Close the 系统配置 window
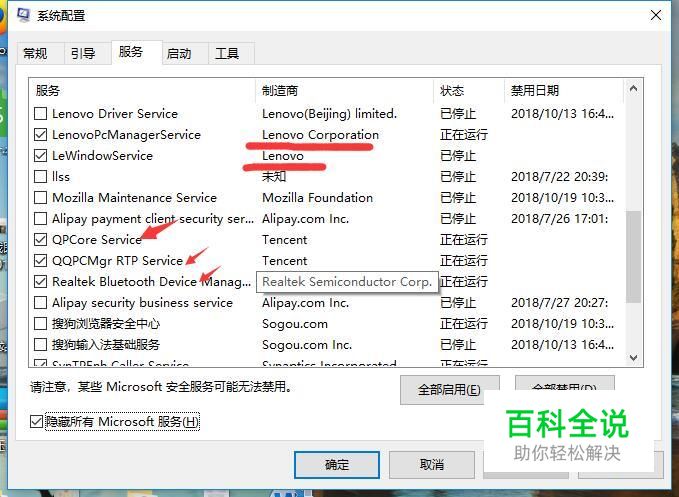This screenshot has width=679, height=497. [x=656, y=15]
